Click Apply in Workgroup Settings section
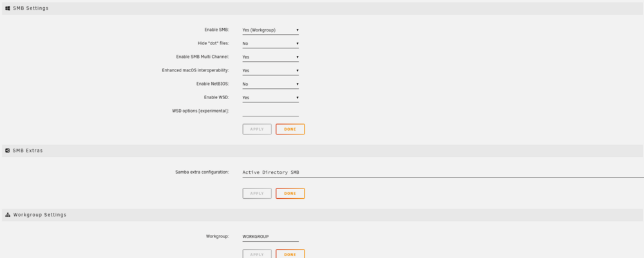Image resolution: width=644 pixels, height=258 pixels. point(257,254)
